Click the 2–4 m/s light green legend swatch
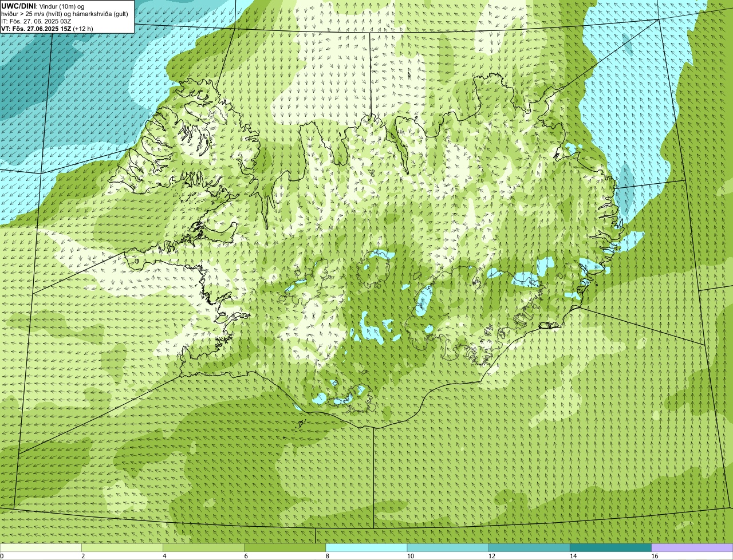This screenshot has width=733, height=560. 123,547
